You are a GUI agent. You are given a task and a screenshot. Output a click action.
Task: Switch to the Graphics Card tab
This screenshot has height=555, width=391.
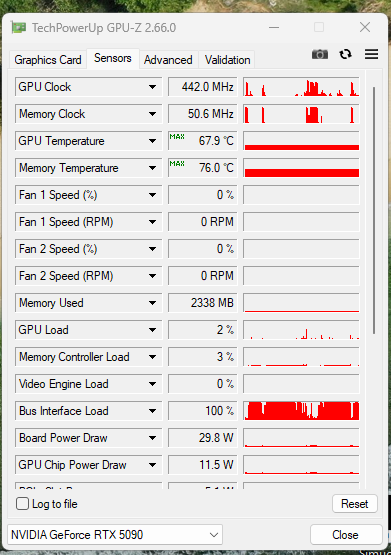48,59
